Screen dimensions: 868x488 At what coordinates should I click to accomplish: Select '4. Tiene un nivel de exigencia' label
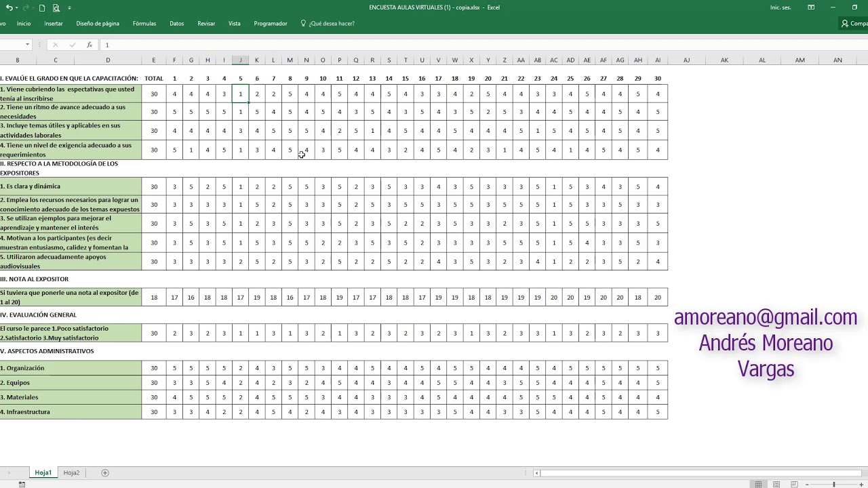pyautogui.click(x=71, y=150)
